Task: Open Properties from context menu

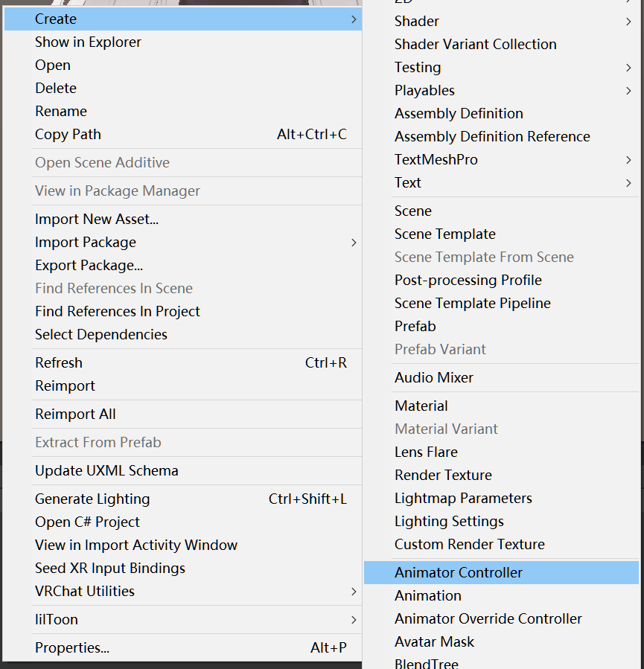Action: click(x=72, y=647)
